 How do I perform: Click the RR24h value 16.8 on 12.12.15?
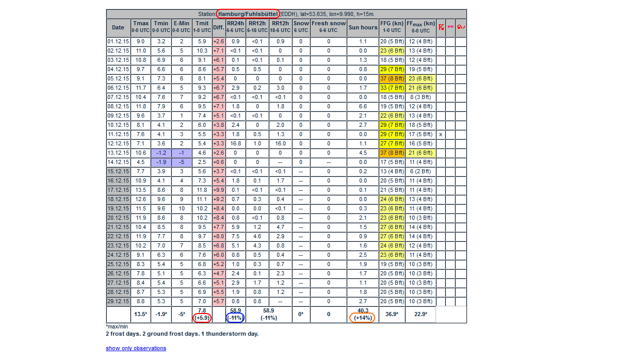pos(235,144)
